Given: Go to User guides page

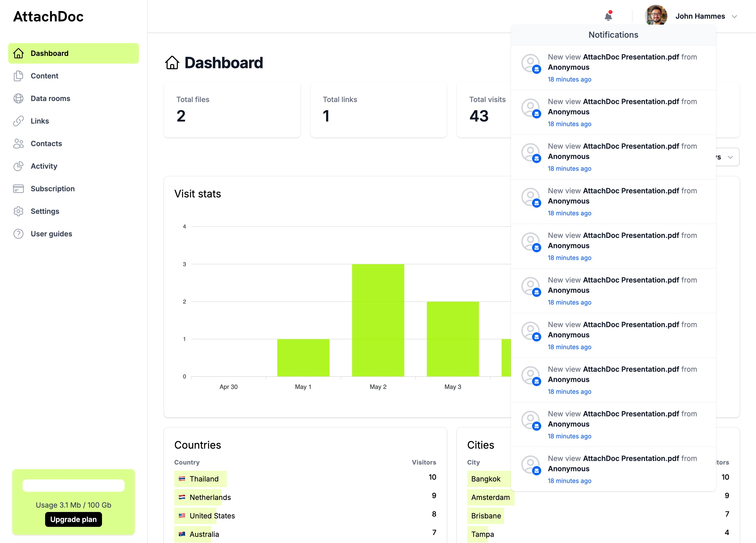Looking at the screenshot, I should [x=51, y=234].
